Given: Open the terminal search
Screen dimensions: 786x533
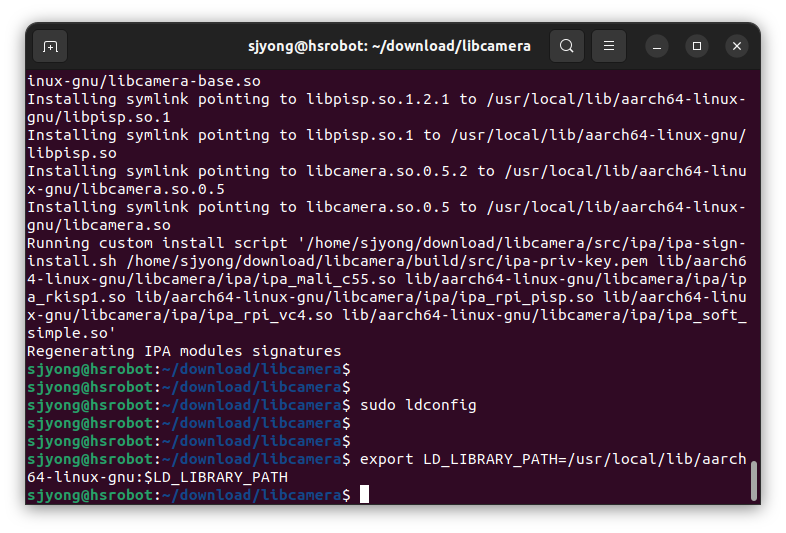Looking at the screenshot, I should [x=567, y=46].
